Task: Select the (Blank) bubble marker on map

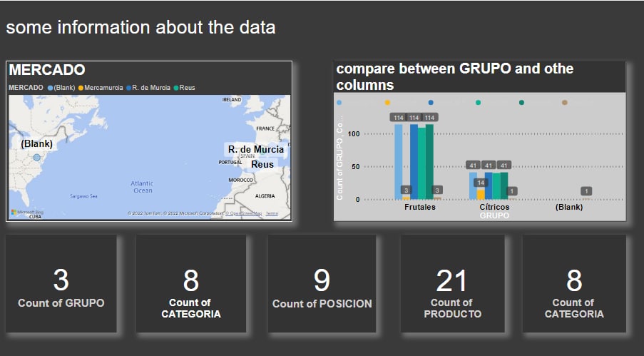Action: 37,158
